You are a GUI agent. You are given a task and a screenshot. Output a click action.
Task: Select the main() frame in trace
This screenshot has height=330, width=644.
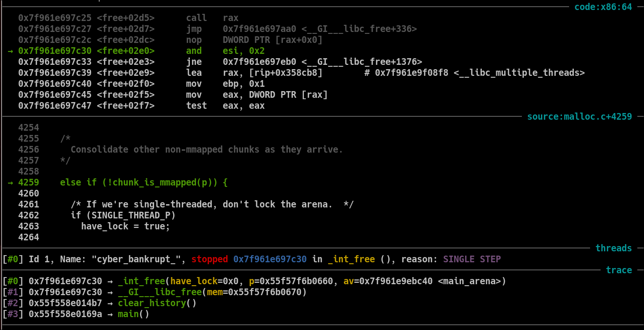tap(134, 314)
